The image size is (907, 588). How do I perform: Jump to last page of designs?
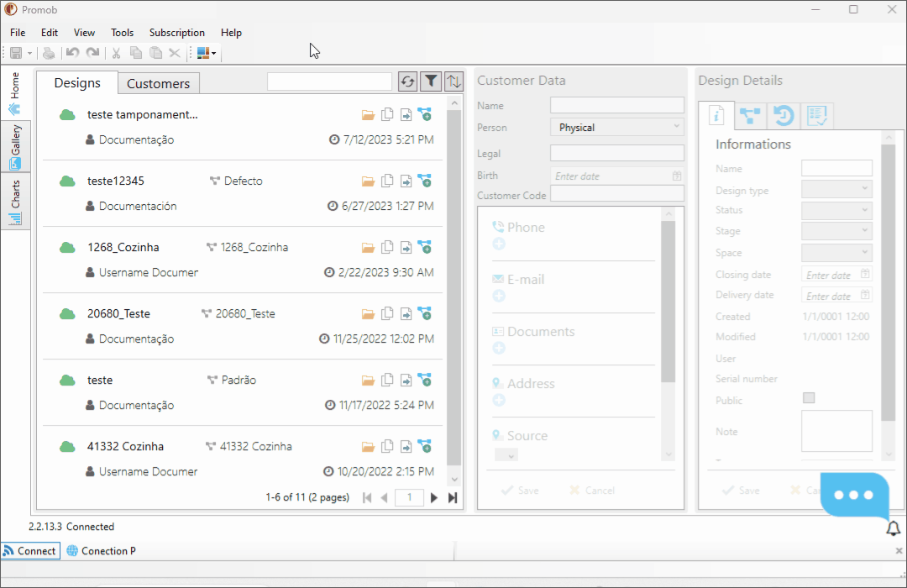(x=453, y=497)
